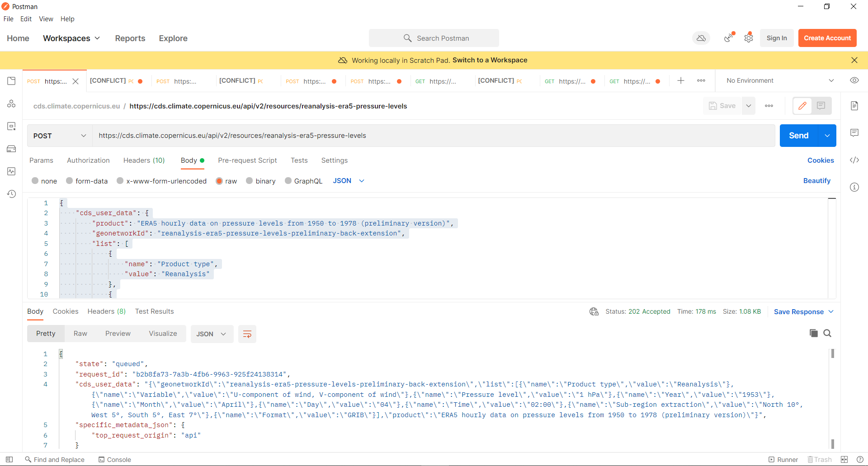The width and height of the screenshot is (868, 466).
Task: Switch to the response Visualize view
Action: point(163,334)
